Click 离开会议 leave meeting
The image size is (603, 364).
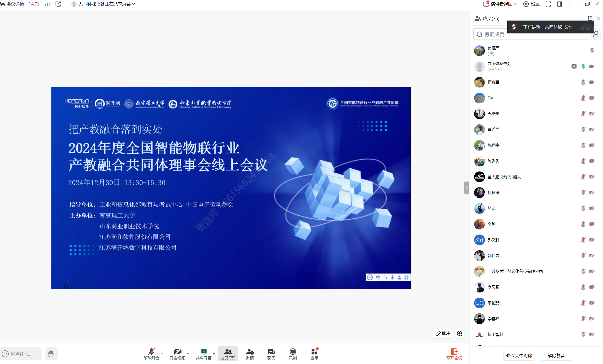[454, 354]
